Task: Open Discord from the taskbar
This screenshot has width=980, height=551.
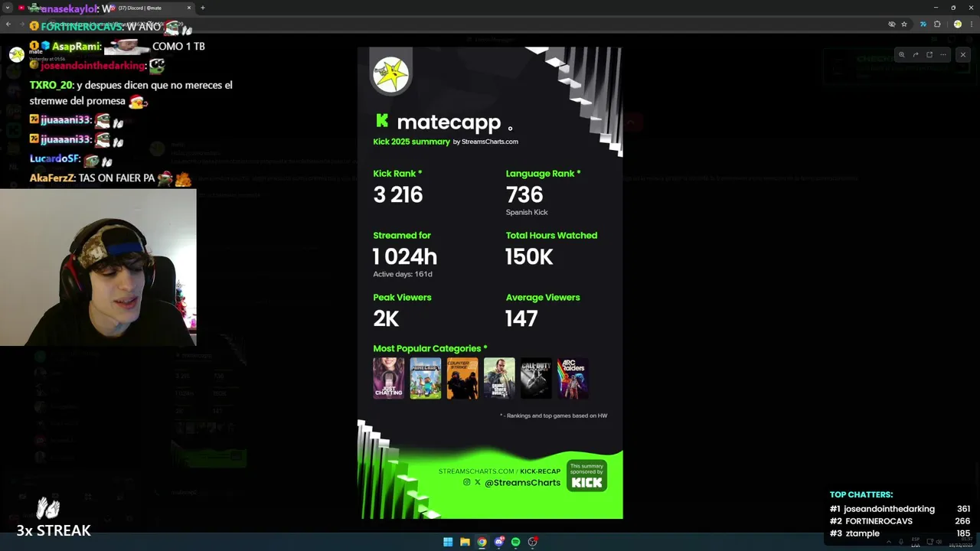Action: pyautogui.click(x=498, y=542)
